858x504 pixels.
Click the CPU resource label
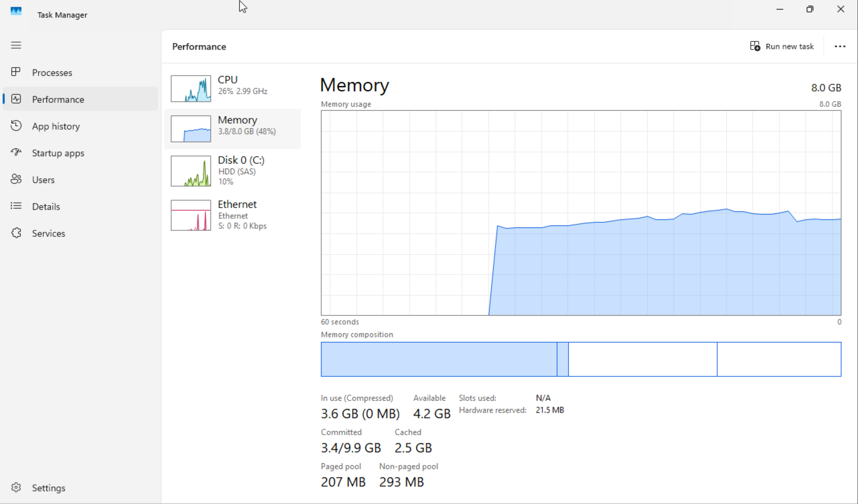(x=227, y=80)
